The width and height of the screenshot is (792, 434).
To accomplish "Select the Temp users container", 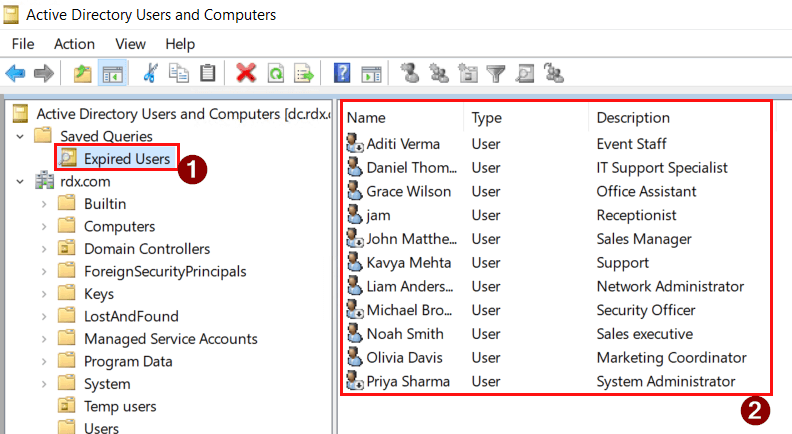I will [120, 406].
